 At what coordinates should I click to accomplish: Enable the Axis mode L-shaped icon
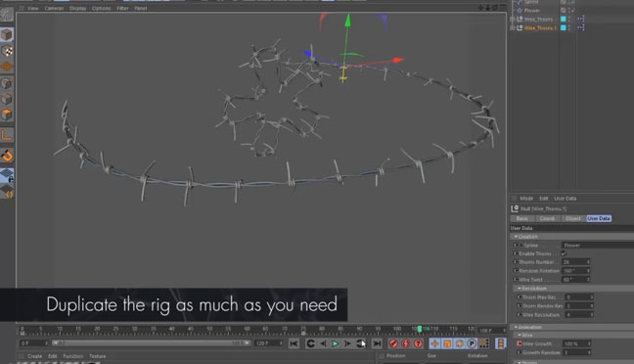pyautogui.click(x=7, y=135)
